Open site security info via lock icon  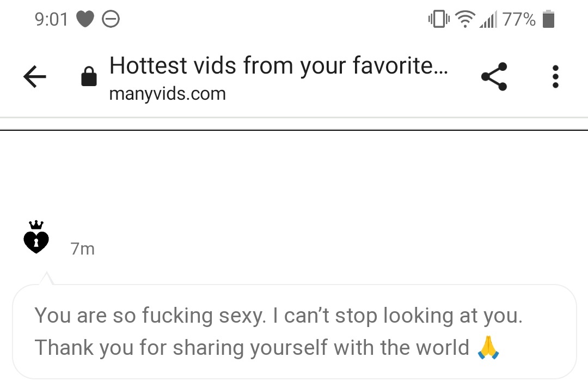point(89,76)
